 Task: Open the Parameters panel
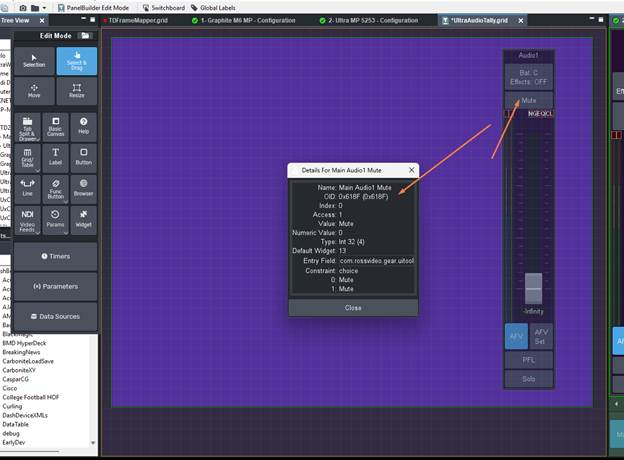tap(56, 287)
